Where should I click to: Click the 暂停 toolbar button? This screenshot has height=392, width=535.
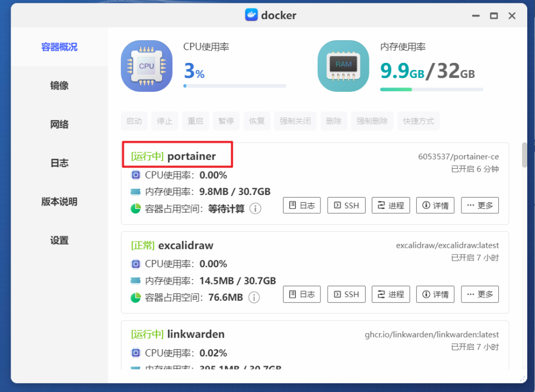point(226,121)
